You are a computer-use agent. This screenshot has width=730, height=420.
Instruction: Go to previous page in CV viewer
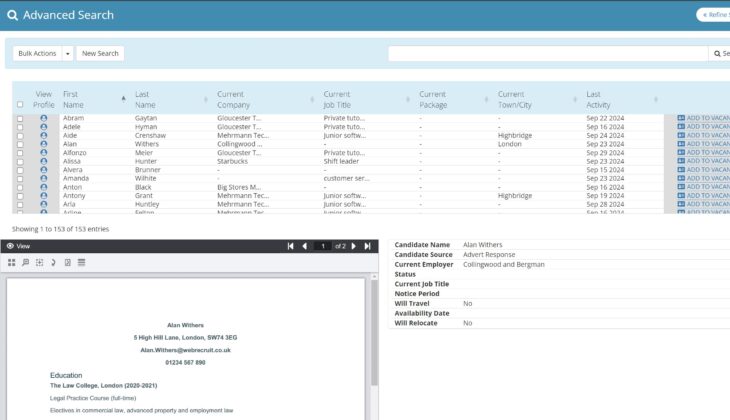[305, 246]
